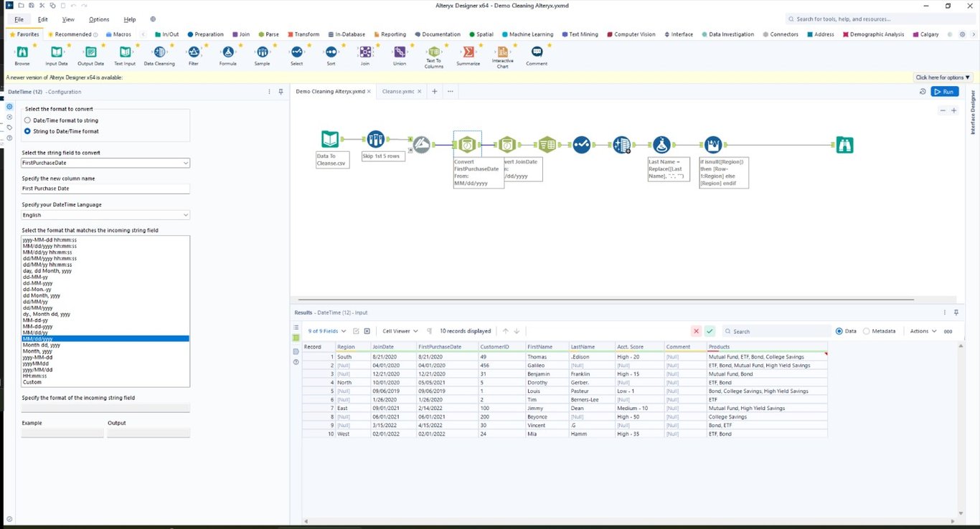Select the 'String to Date/Time format' radio button
The image size is (980, 529).
point(28,130)
